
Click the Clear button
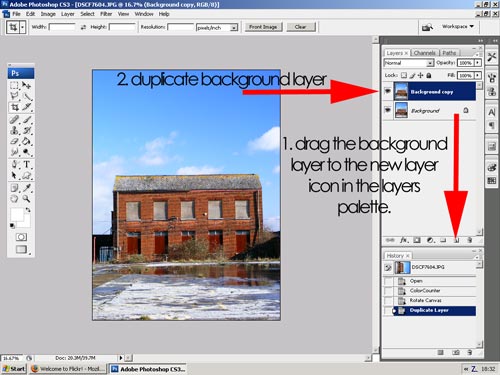[x=301, y=27]
